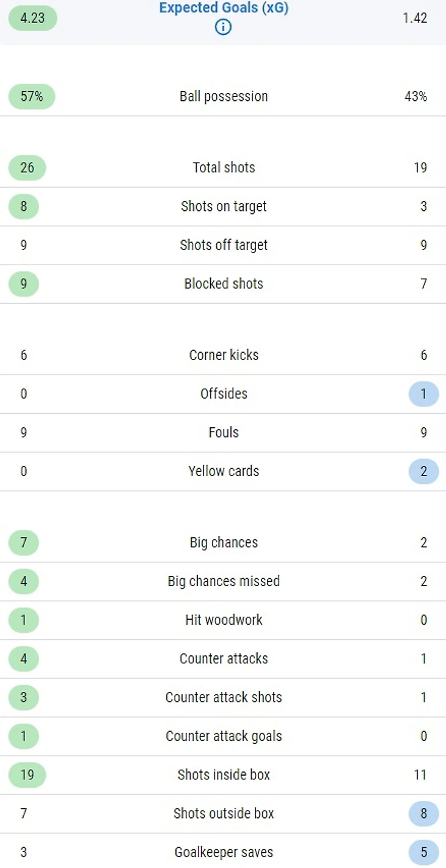
Task: Click the Expected Goals info icon
Action: pos(224,27)
